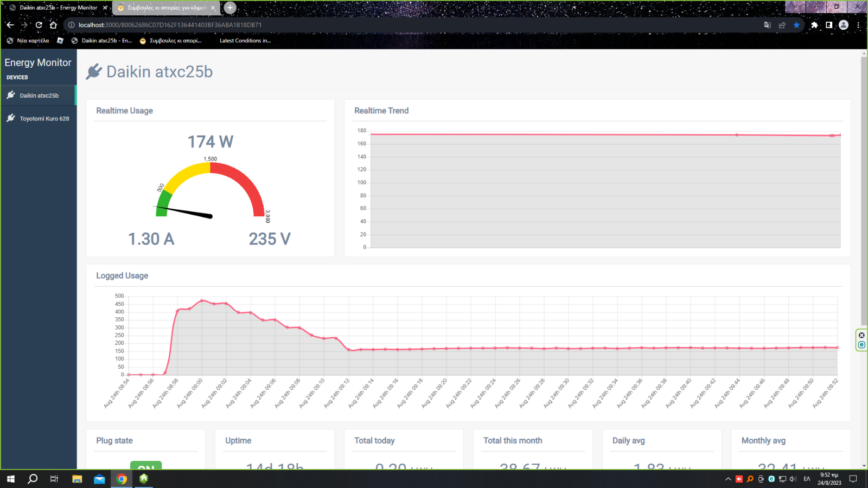Close the Daikin atxc25b browser tab

(105, 8)
